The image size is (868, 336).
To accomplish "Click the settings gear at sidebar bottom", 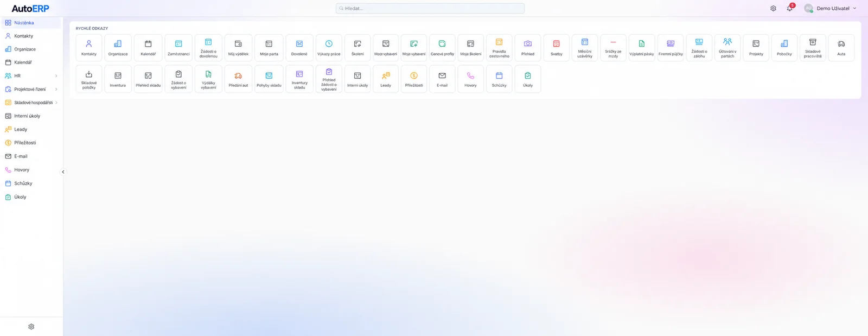I will [31, 327].
